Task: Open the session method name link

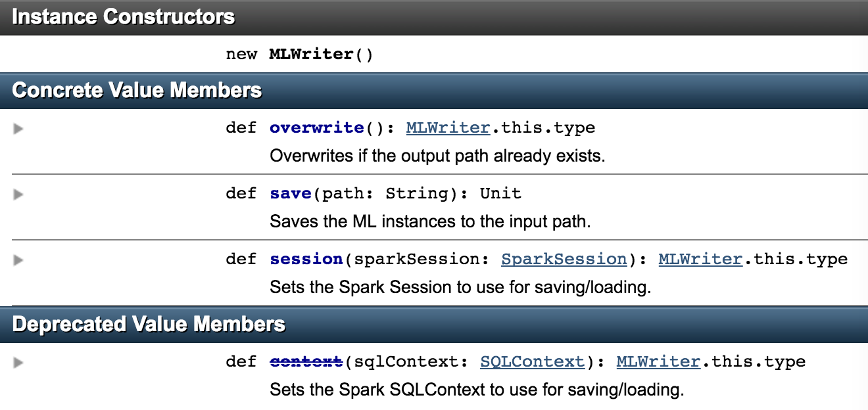Action: (x=306, y=259)
